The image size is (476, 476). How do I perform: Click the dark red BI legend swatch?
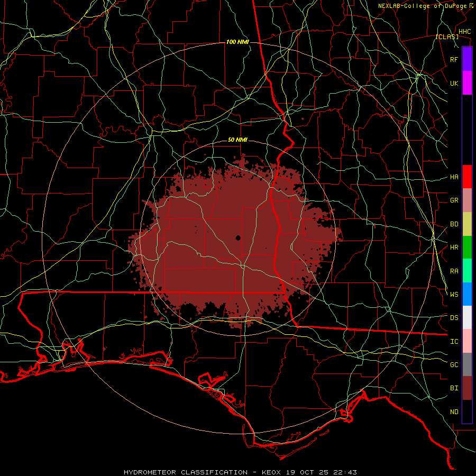click(467, 388)
